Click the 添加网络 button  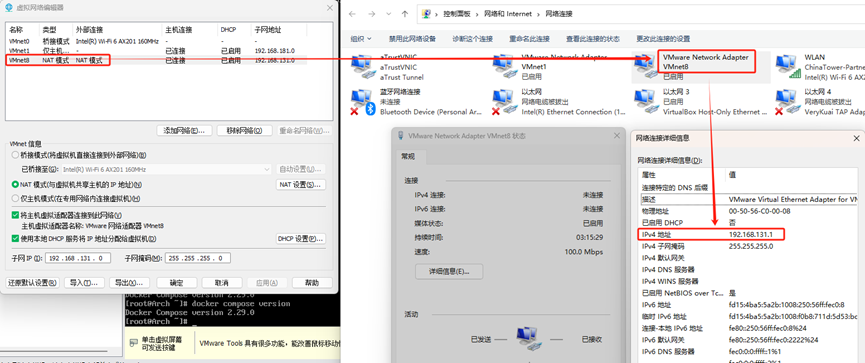pos(184,131)
